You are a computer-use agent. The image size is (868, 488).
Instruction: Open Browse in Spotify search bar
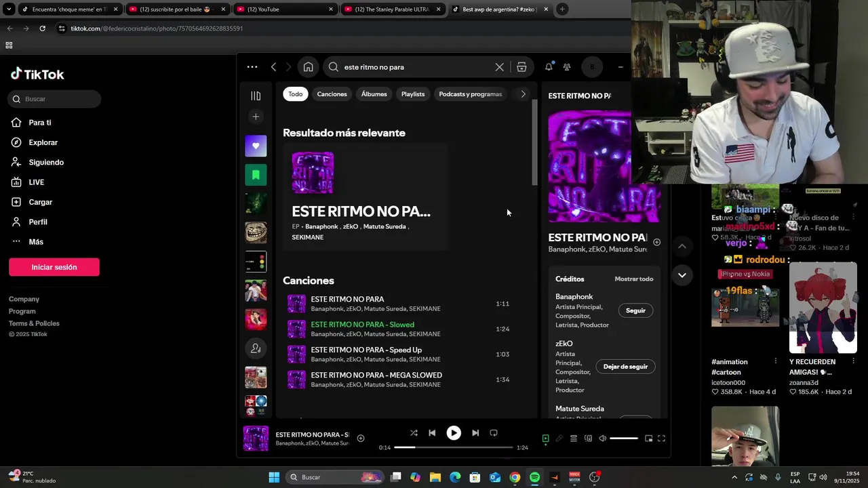point(521,67)
